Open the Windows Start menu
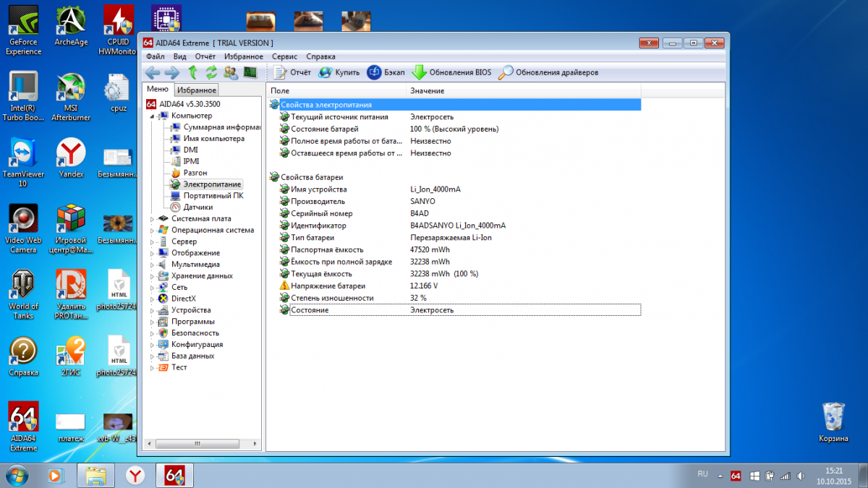The height and width of the screenshot is (488, 868). [17, 475]
